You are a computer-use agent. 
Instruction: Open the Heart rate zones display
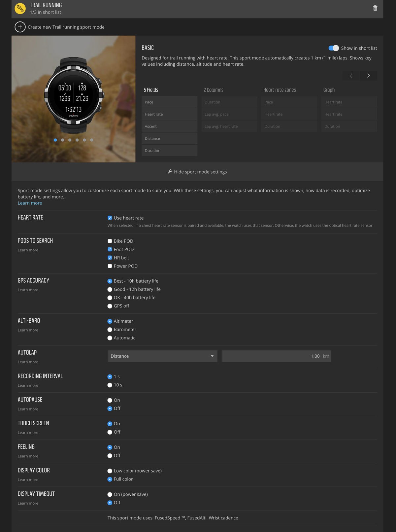280,90
